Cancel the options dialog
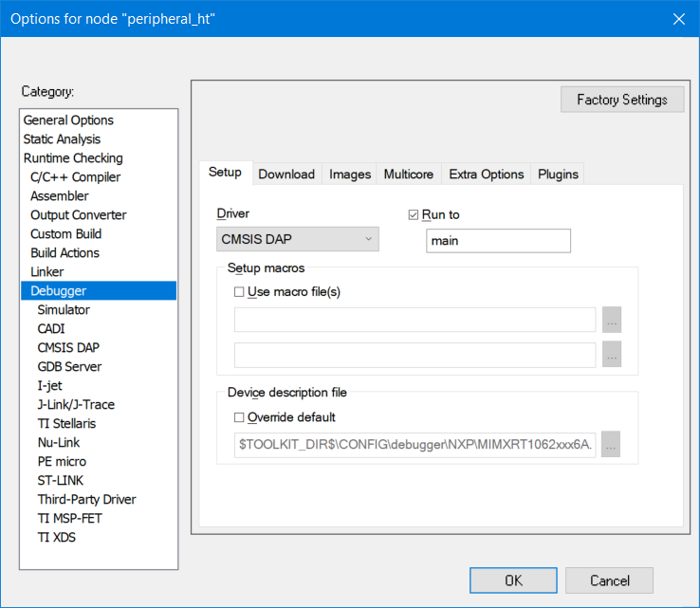 pyautogui.click(x=609, y=580)
